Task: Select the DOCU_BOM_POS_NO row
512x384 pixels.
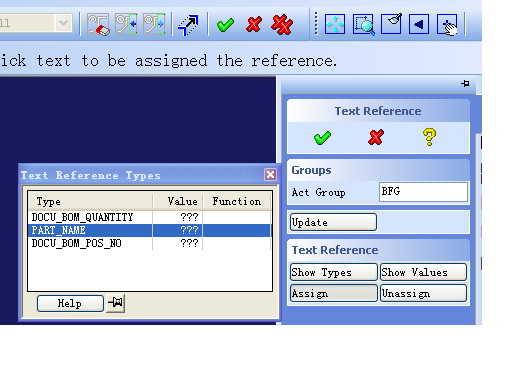Action: pos(150,243)
